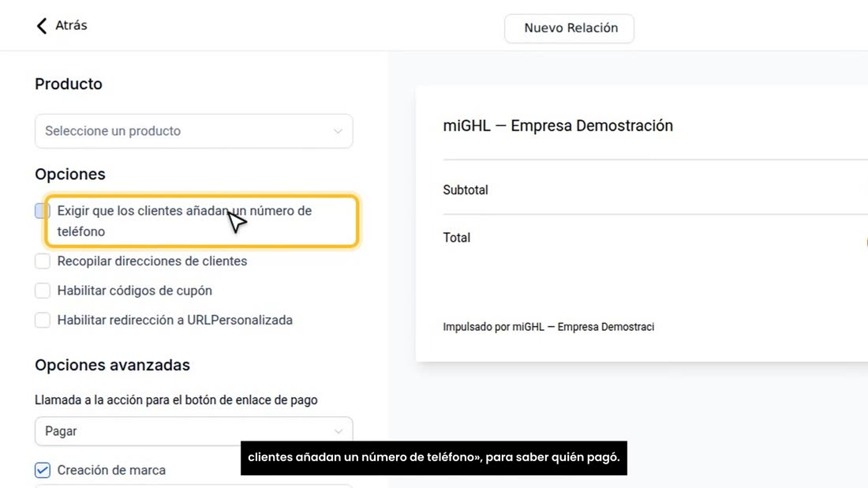This screenshot has width=868, height=488.
Task: Go back with the Atrás arrow
Action: click(42, 25)
